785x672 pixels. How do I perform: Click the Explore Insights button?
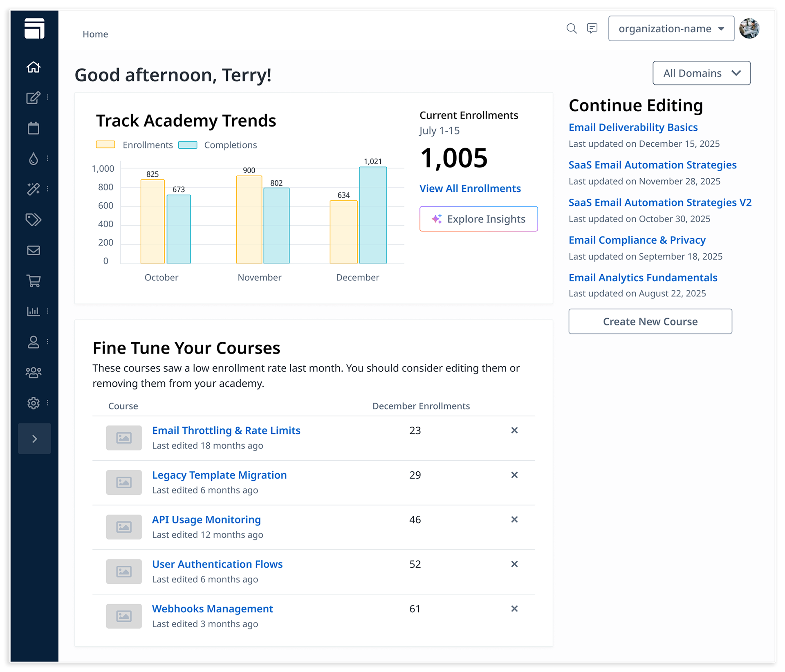pyautogui.click(x=478, y=219)
